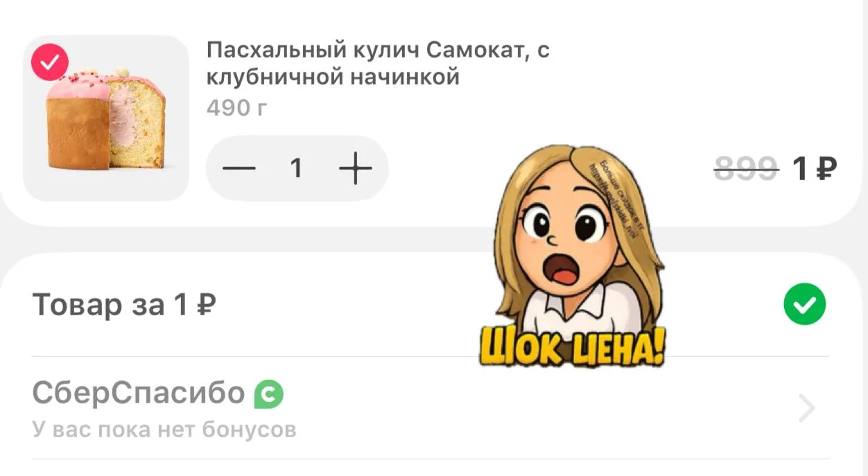Tap the green СберСпасибо logo icon
The width and height of the screenshot is (868, 476).
[x=269, y=394]
